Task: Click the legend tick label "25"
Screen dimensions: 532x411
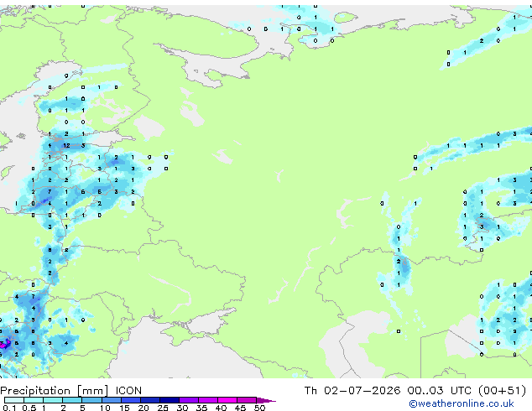Action: (x=163, y=408)
